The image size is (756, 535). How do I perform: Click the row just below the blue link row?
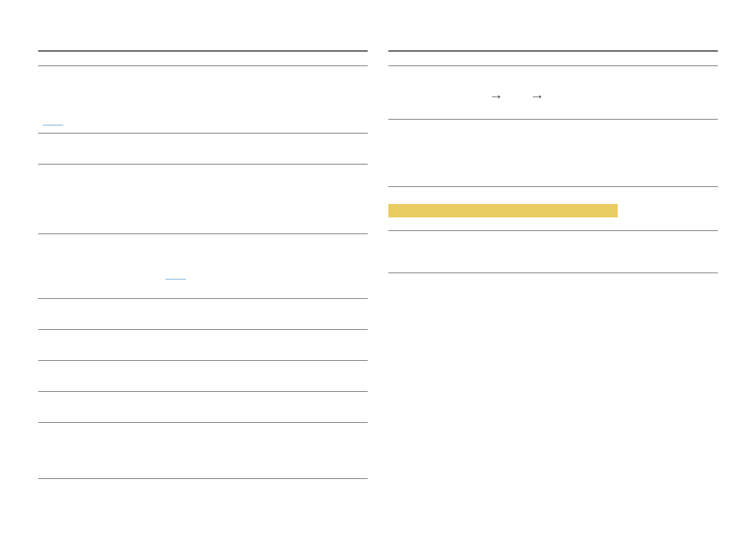[x=202, y=149]
